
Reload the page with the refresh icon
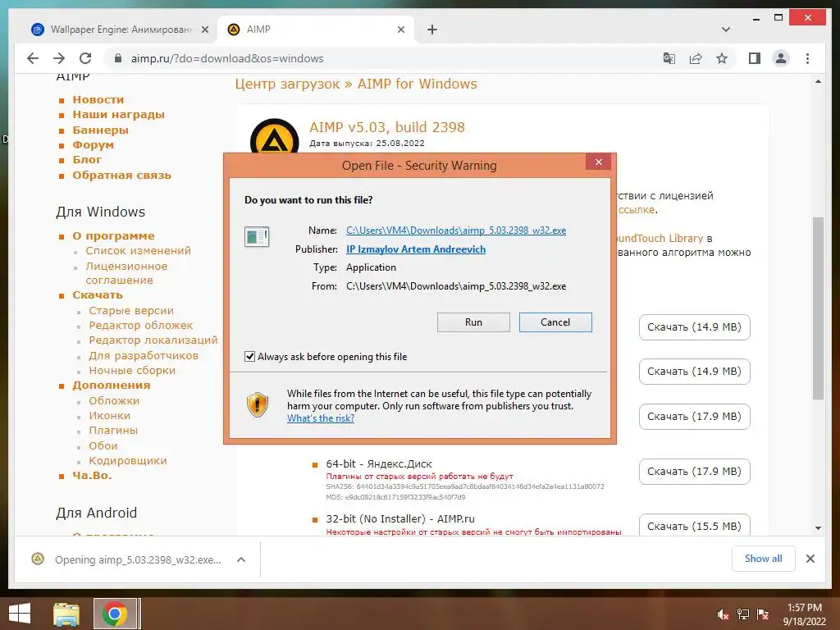(x=85, y=58)
